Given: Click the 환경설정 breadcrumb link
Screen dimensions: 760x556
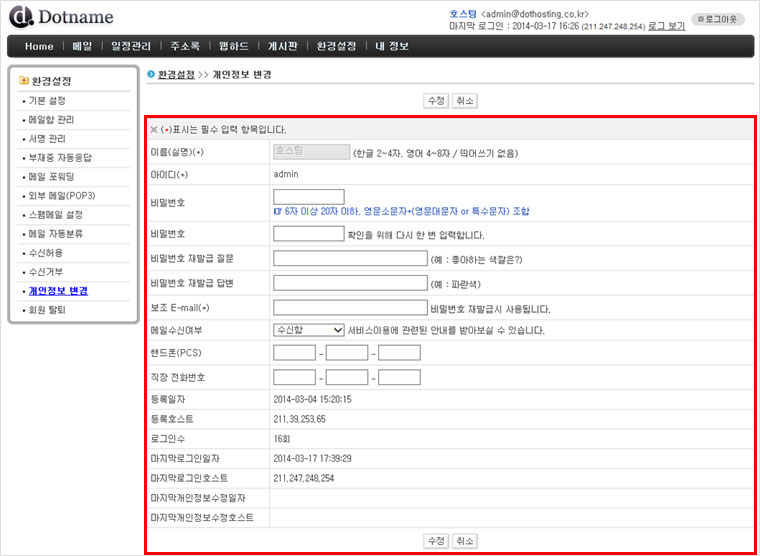Looking at the screenshot, I should coord(176,75).
